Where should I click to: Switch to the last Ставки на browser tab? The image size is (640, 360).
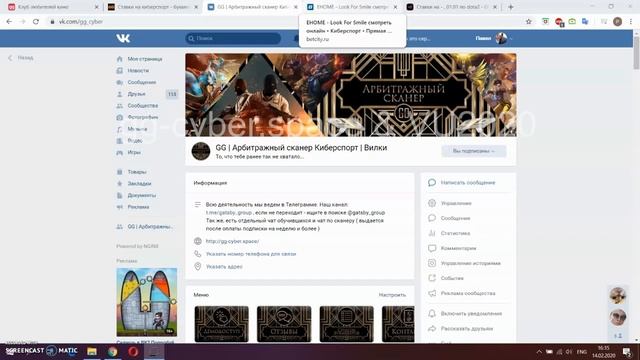[452, 7]
